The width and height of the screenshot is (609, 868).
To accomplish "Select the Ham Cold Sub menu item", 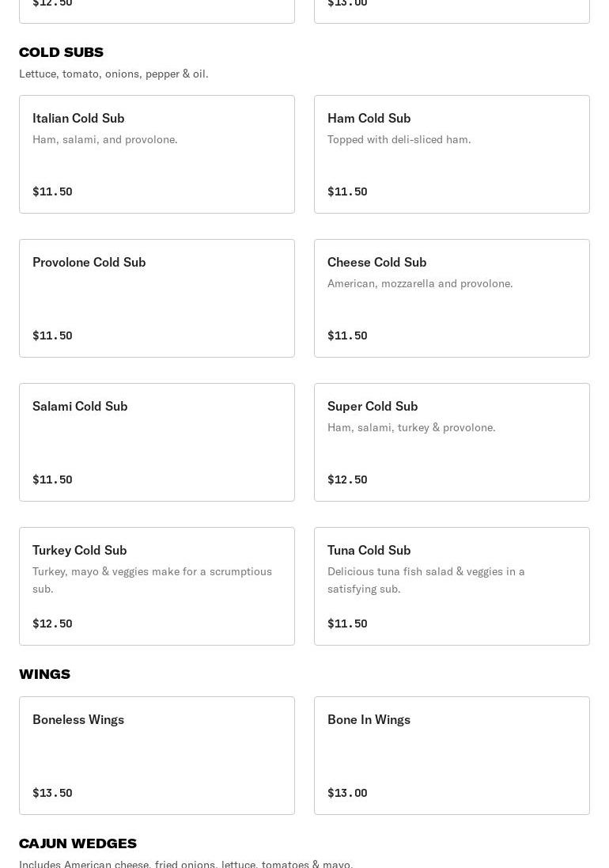I will (452, 154).
